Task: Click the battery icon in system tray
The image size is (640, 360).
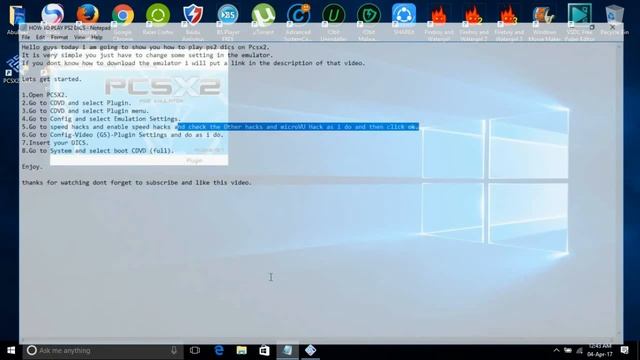Action: click(x=568, y=350)
